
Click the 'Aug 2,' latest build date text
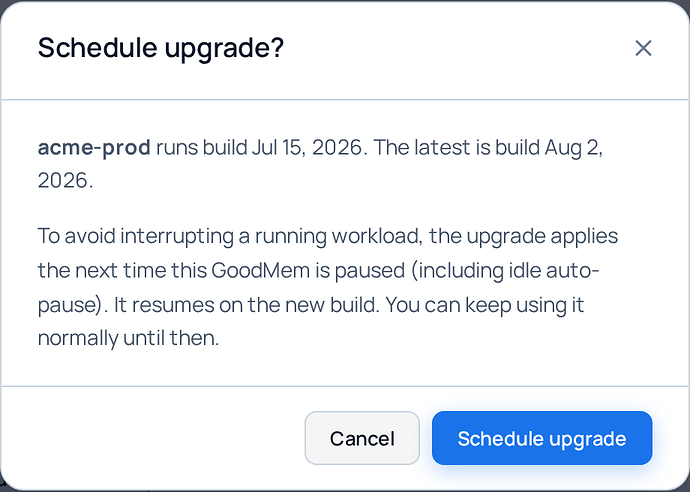(x=574, y=147)
